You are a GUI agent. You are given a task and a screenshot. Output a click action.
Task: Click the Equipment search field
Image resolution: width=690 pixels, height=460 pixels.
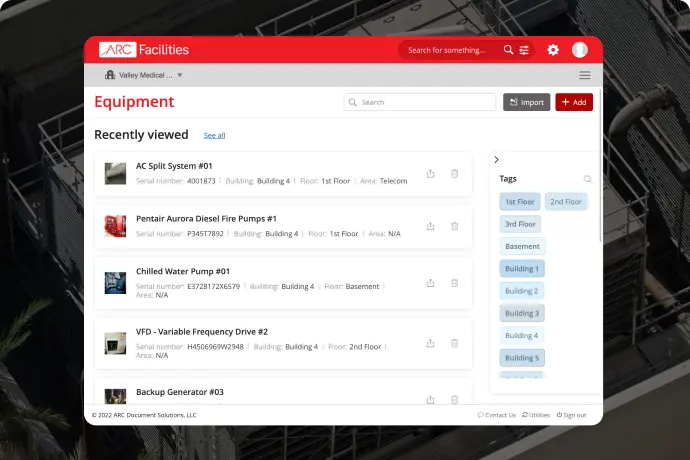[x=420, y=102]
